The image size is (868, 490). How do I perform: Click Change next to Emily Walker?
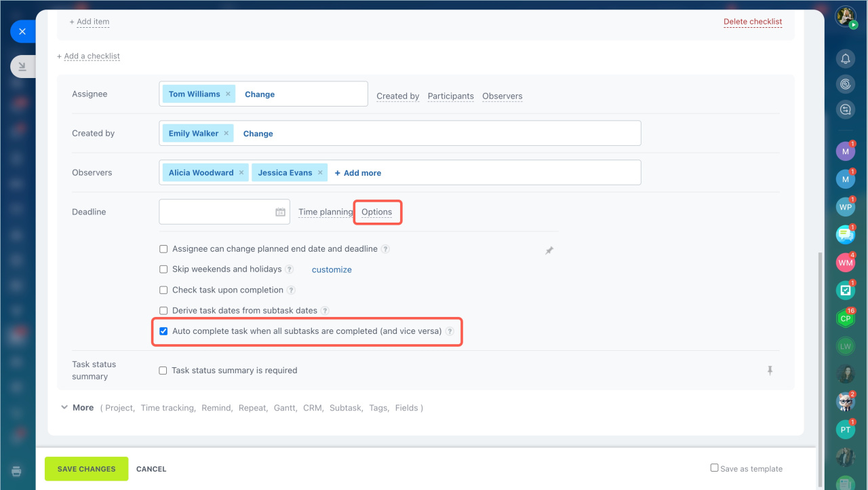[x=258, y=134]
